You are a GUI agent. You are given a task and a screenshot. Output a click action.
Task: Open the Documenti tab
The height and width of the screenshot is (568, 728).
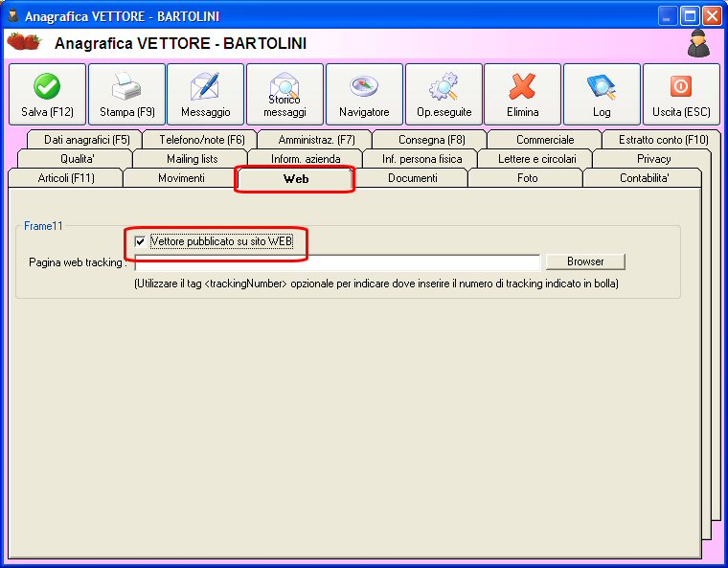[412, 178]
